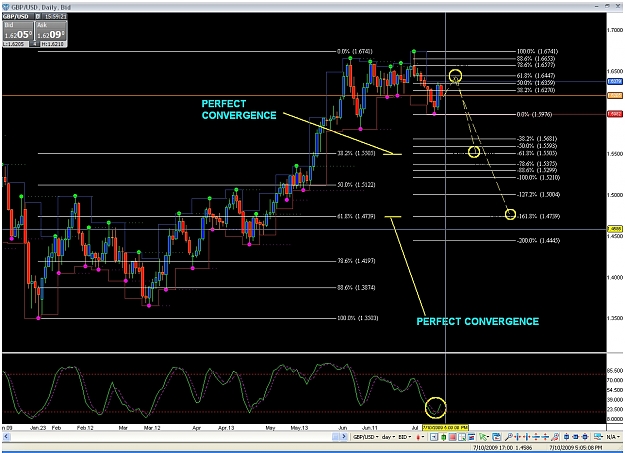
Task: Click the 'Mar 12' date on the time axis
Action: pos(151,428)
